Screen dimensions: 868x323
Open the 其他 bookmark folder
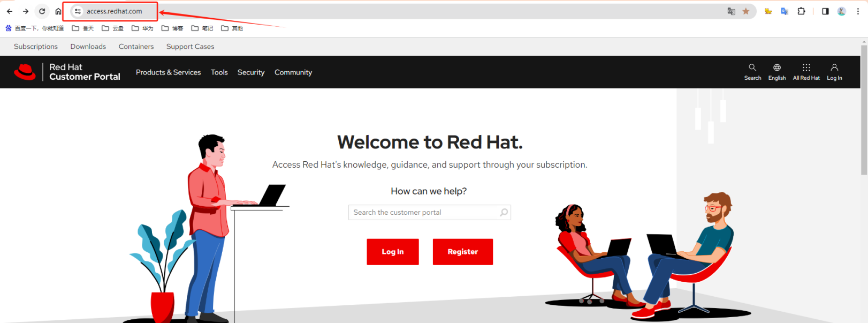point(232,28)
